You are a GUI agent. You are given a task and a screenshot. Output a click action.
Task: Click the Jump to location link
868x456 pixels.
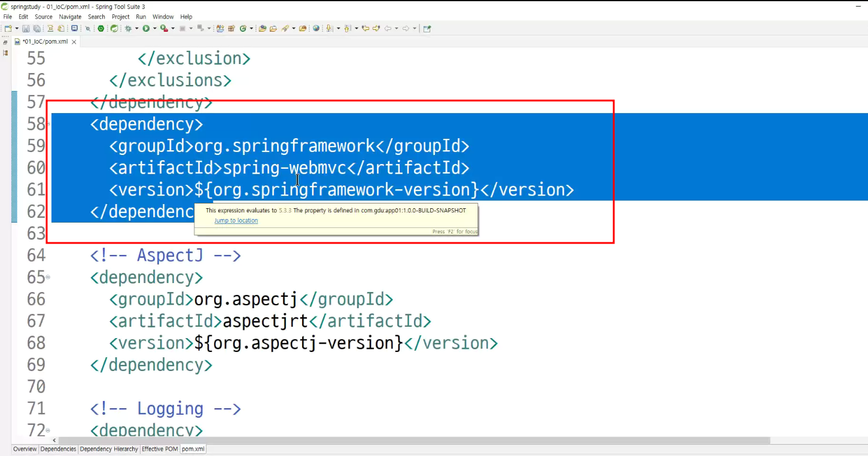tap(236, 221)
